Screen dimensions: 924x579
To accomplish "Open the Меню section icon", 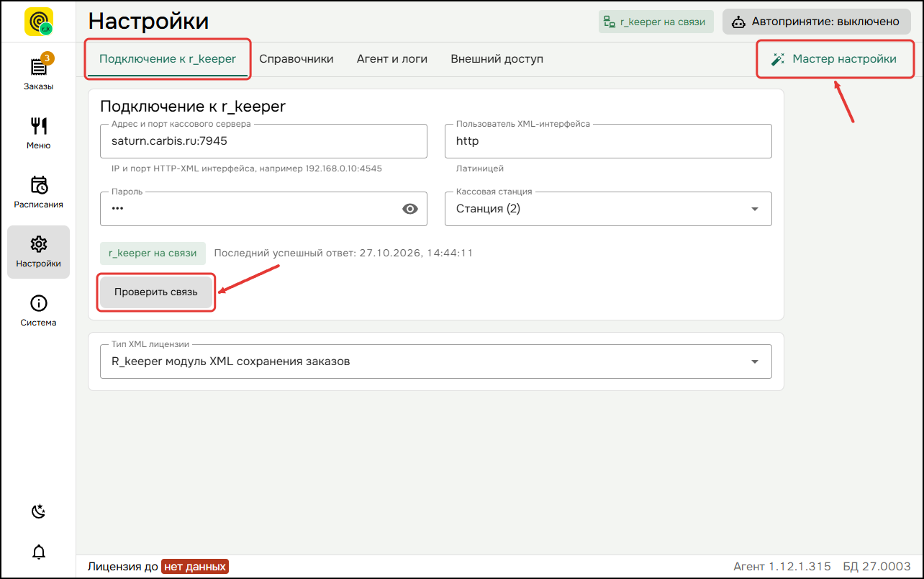I will pos(38,126).
